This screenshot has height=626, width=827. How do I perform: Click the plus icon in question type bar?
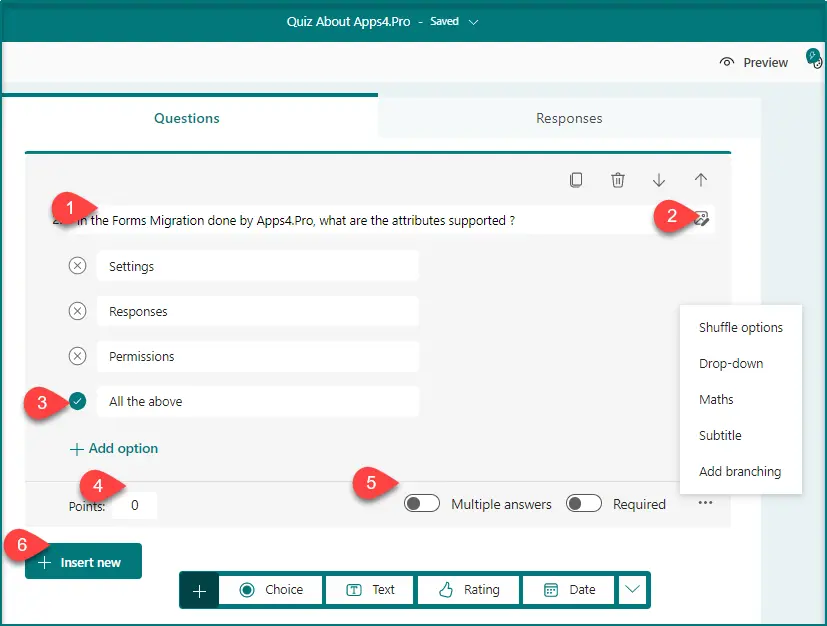tap(199, 590)
